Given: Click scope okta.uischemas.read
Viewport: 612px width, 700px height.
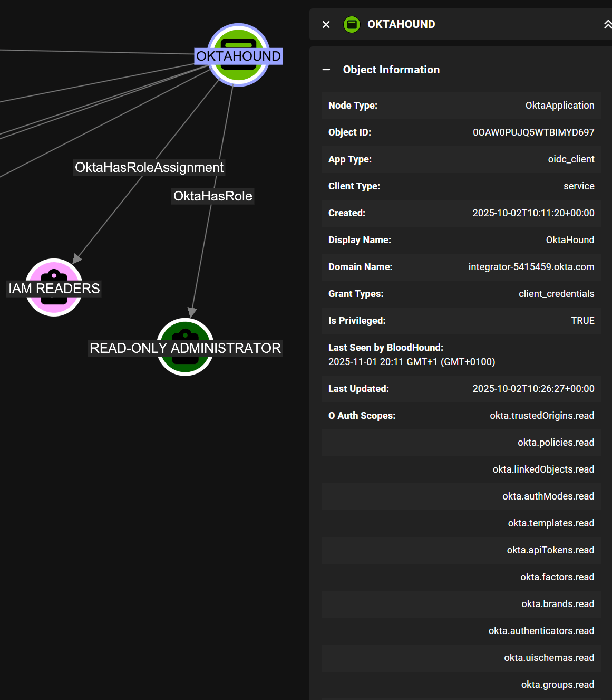Looking at the screenshot, I should [549, 658].
